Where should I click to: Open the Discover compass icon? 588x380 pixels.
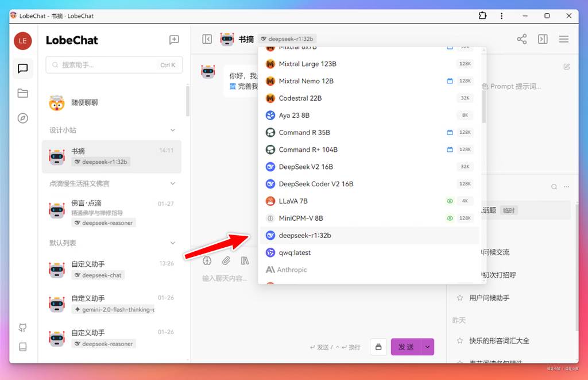[23, 118]
